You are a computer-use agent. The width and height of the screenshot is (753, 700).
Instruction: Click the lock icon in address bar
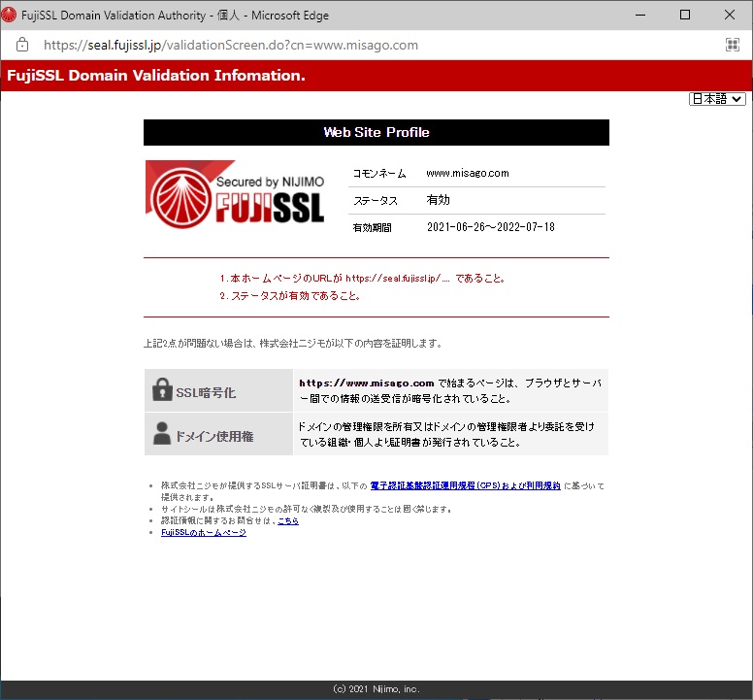[x=22, y=45]
